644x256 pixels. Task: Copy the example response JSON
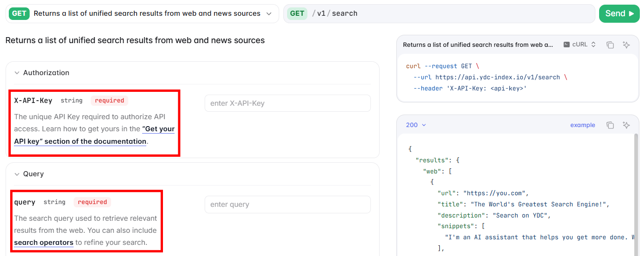pos(610,125)
